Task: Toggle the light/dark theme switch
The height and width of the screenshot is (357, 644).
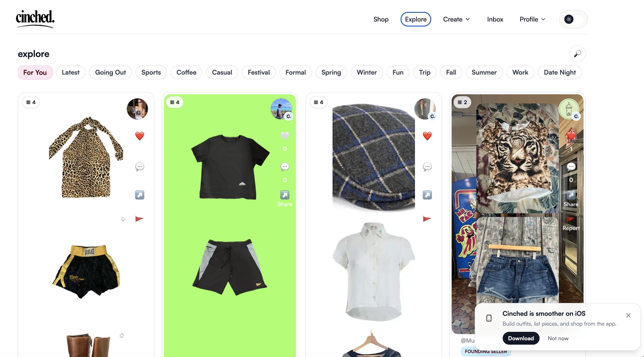Action: (573, 19)
